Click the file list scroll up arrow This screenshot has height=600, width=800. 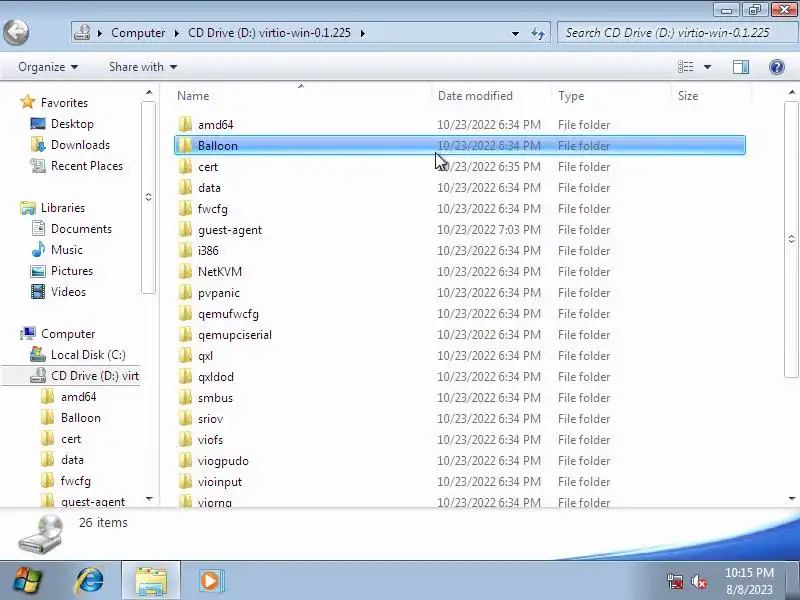tap(792, 92)
